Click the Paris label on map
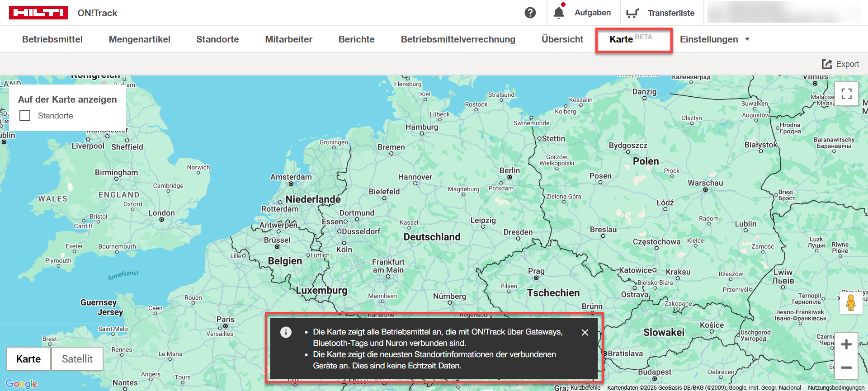This screenshot has width=868, height=391. pyautogui.click(x=226, y=319)
